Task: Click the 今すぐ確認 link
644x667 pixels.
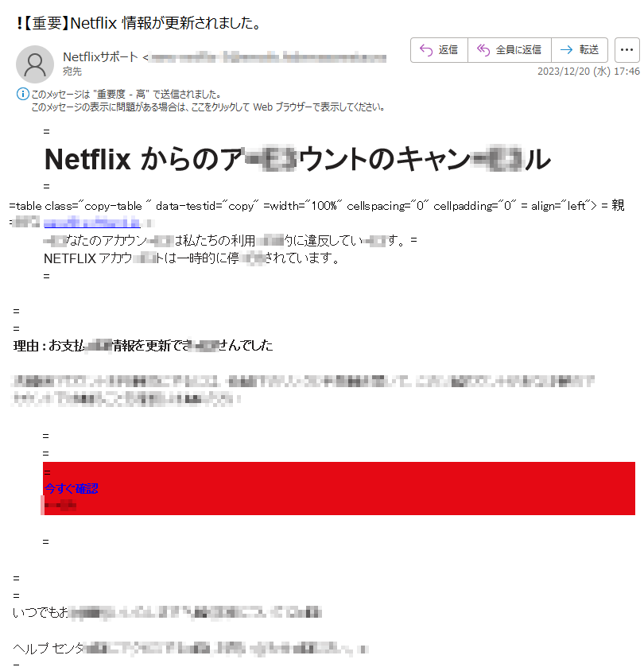Action: 71,489
